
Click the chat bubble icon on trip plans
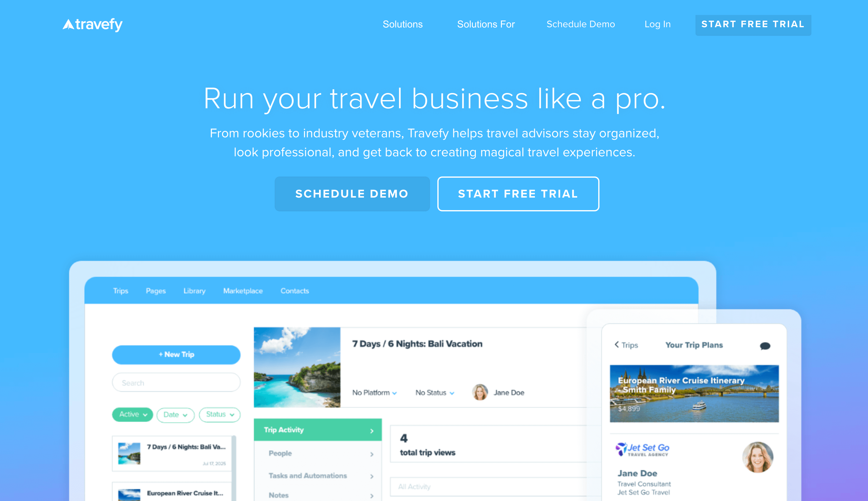click(766, 346)
